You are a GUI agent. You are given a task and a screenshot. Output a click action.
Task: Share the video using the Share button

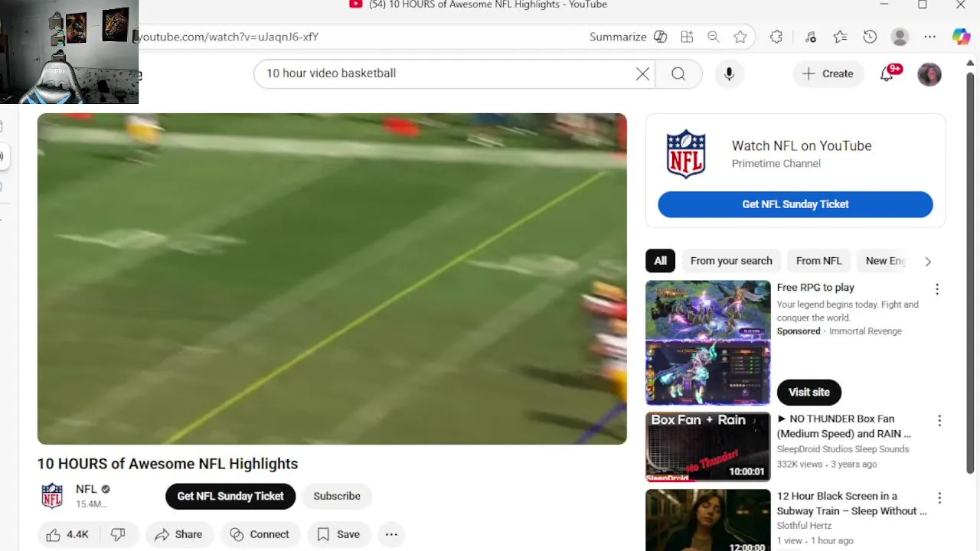[178, 534]
